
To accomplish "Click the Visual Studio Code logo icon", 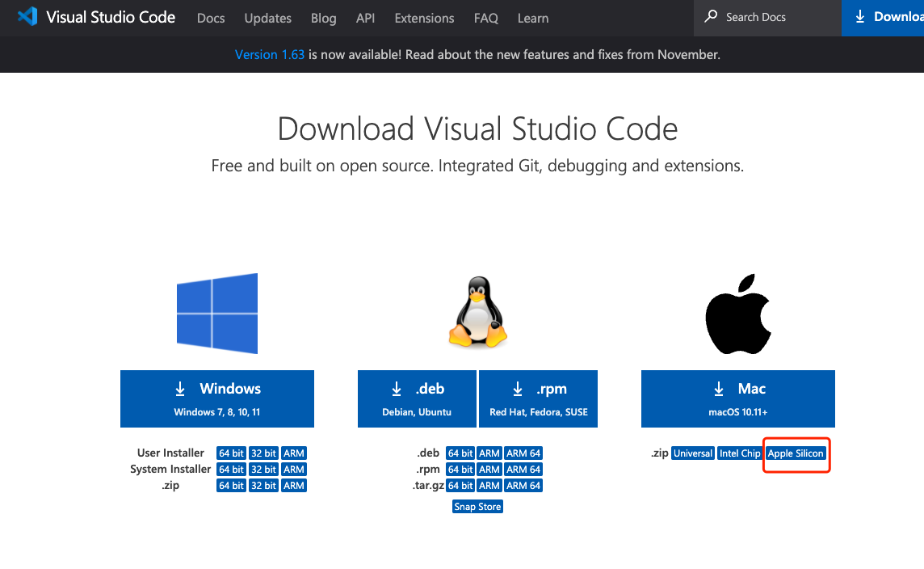I will click(x=27, y=17).
